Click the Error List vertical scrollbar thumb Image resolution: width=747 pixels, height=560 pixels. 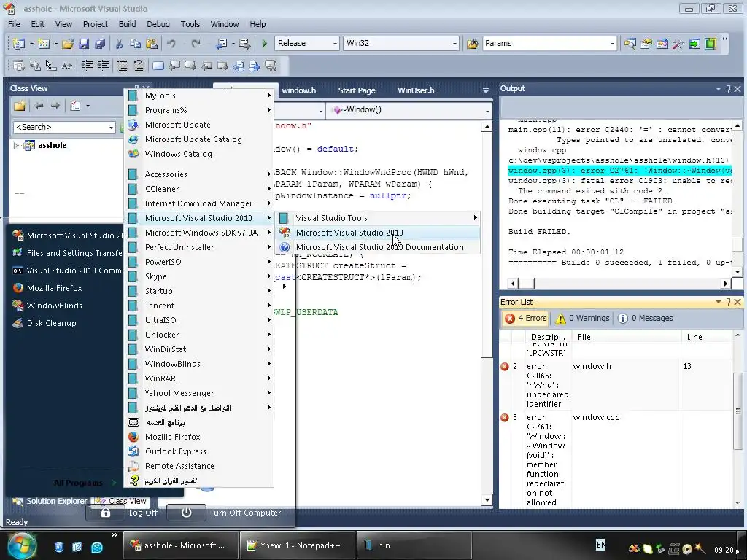click(738, 411)
